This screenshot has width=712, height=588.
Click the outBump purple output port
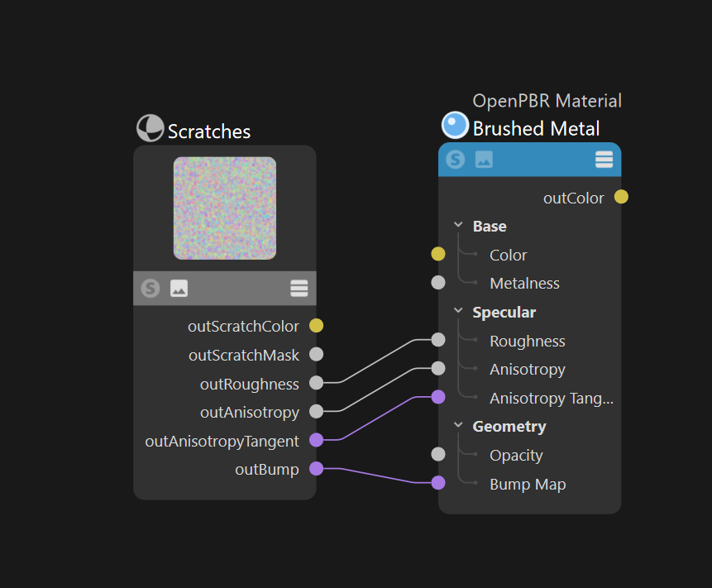316,469
